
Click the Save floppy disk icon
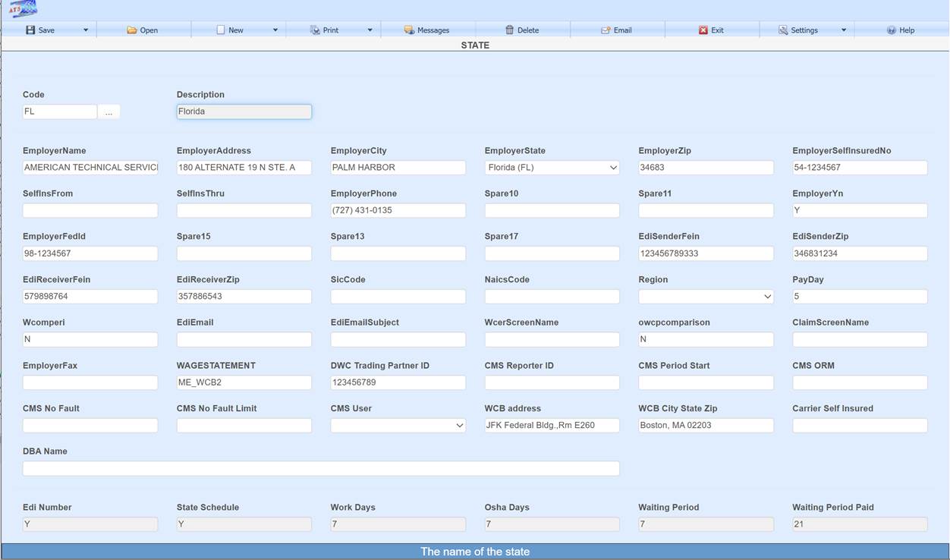[30, 30]
